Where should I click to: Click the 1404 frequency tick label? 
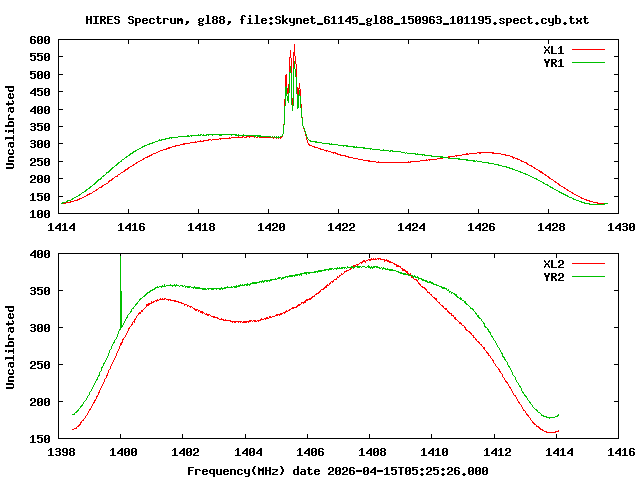point(248,452)
